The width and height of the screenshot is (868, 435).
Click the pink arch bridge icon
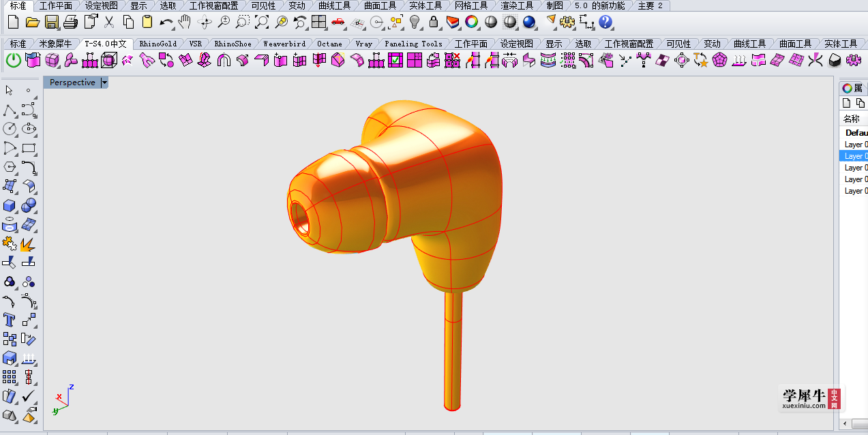click(224, 61)
